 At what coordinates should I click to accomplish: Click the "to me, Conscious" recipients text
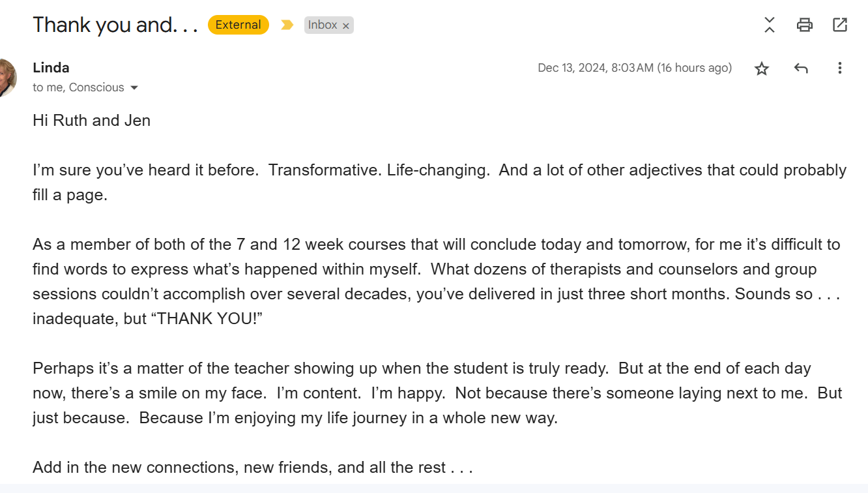[78, 87]
